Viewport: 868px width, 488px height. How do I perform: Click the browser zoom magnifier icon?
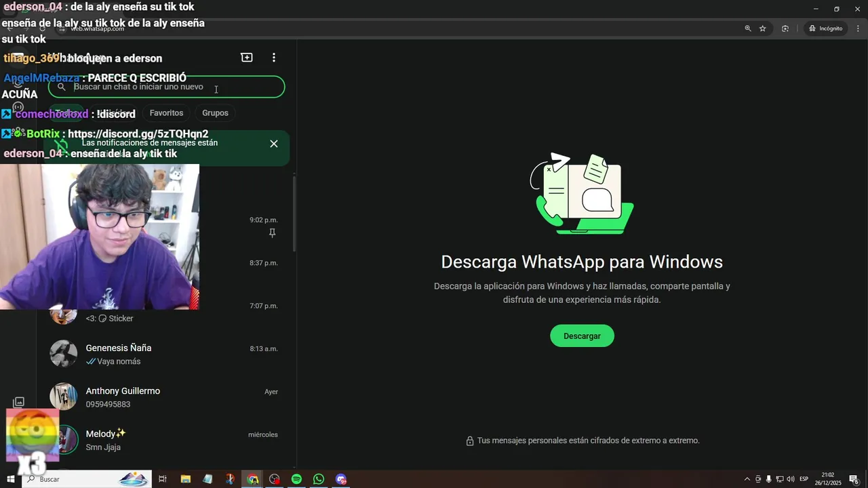[748, 28]
